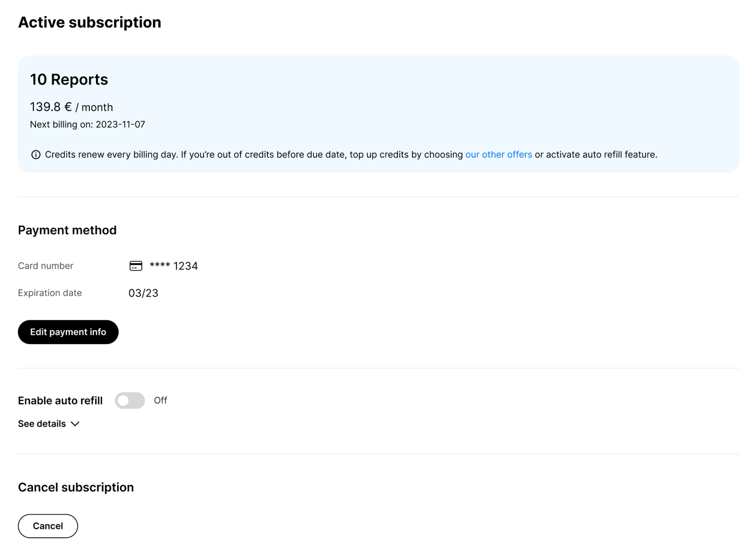Click the expiration date value 03/23
This screenshot has width=756, height=553.
click(143, 293)
